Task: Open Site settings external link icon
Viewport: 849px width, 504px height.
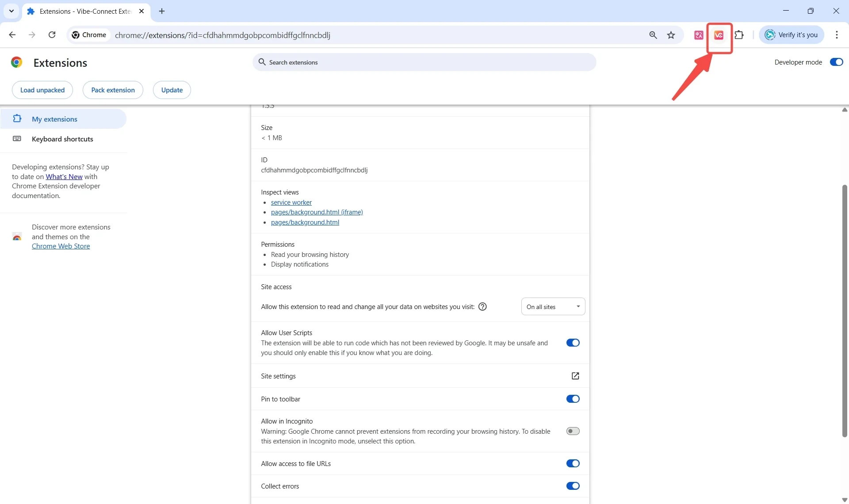Action: tap(575, 376)
